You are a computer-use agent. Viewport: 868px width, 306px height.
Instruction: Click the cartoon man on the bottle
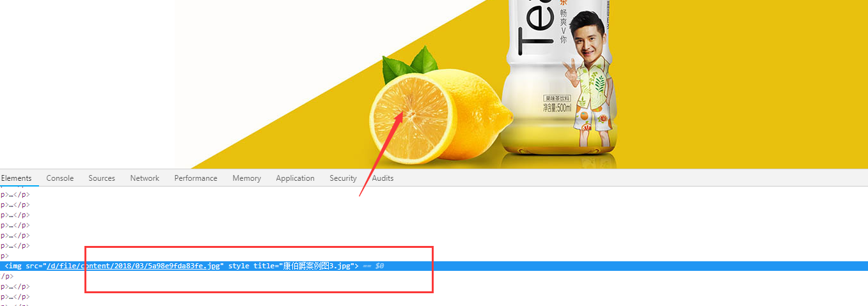click(588, 83)
